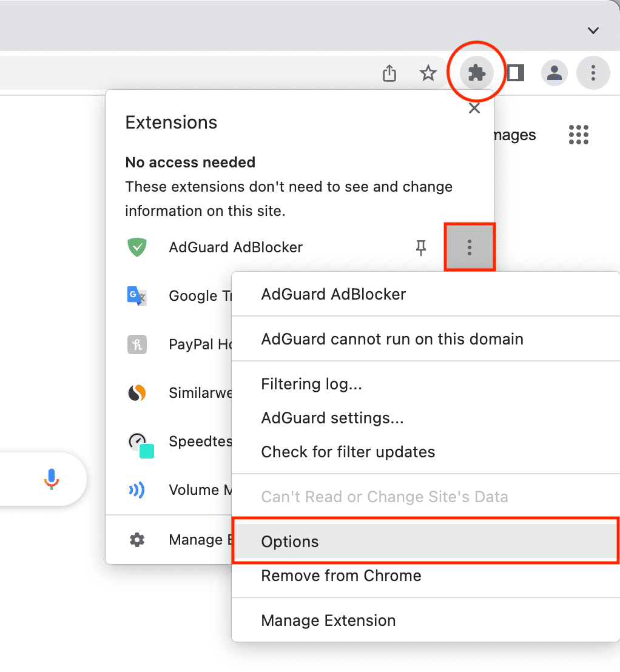Click the Similarweb extension icon
Image resolution: width=620 pixels, height=672 pixels.
[137, 392]
